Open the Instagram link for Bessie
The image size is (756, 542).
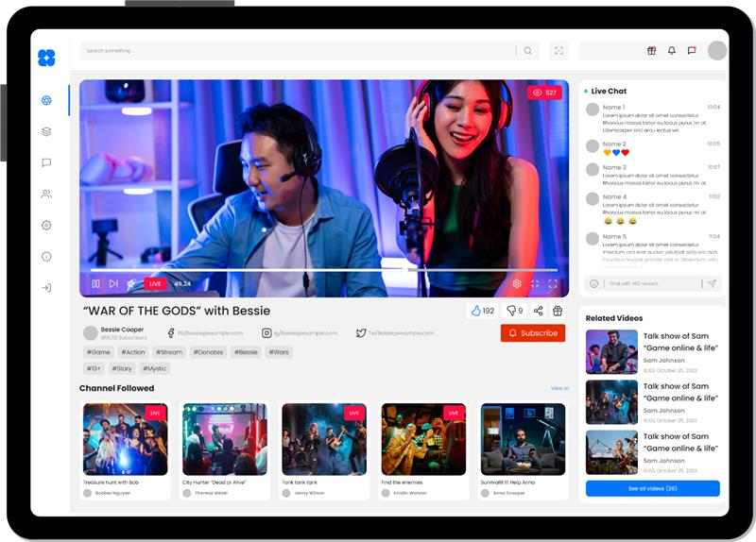300,333
